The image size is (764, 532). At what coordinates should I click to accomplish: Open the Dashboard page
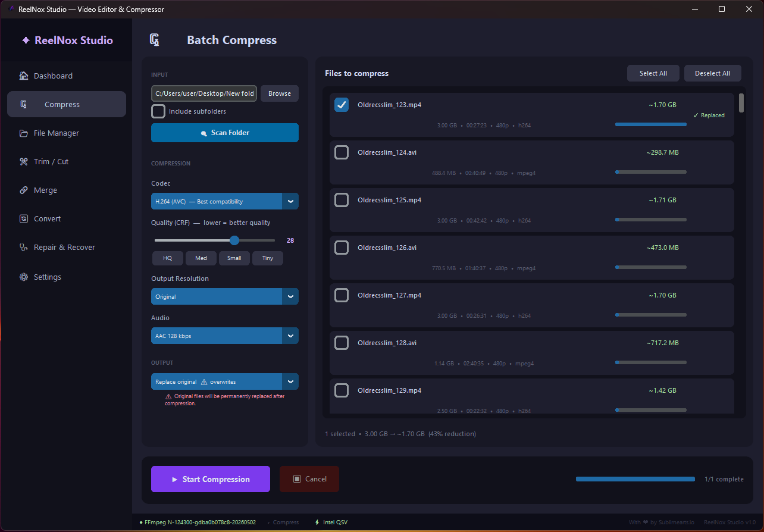pos(67,76)
